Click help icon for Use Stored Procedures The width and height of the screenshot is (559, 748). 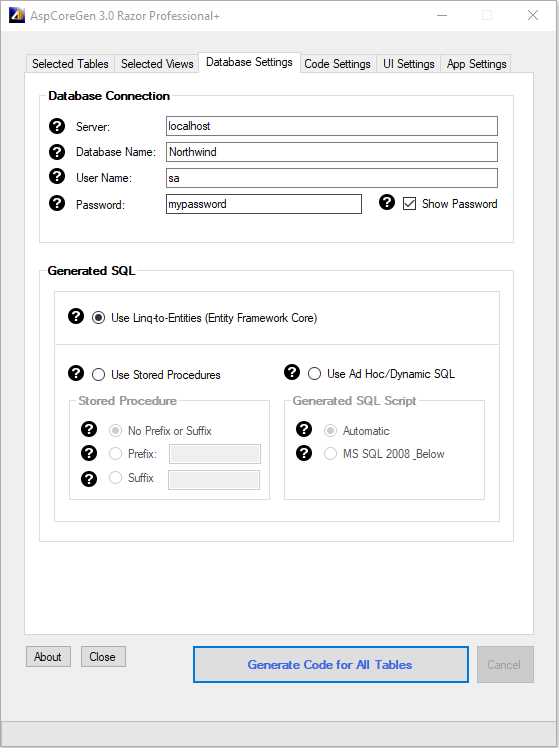pyautogui.click(x=76, y=373)
